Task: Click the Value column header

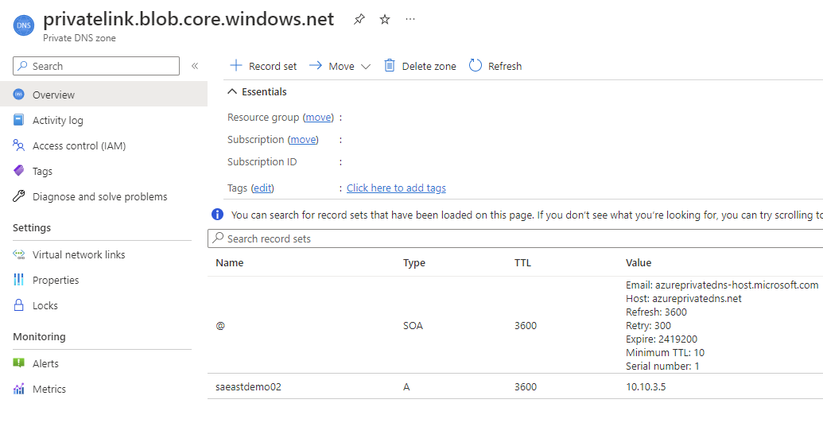Action: 638,262
